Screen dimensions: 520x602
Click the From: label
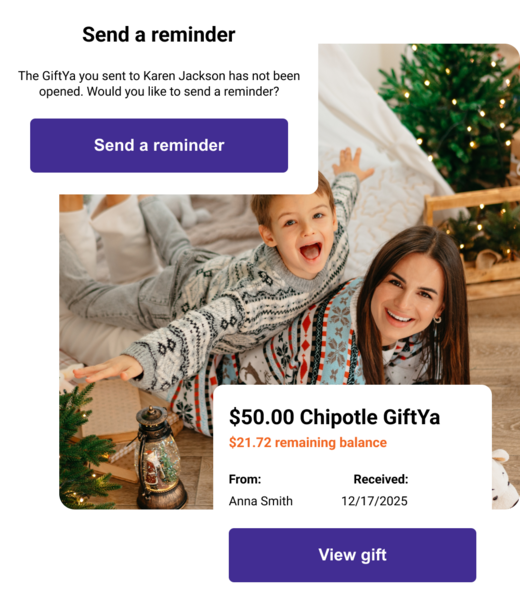coord(245,479)
